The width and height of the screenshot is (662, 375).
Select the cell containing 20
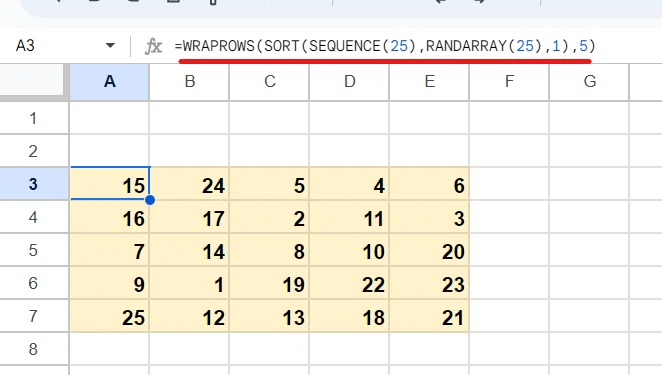(429, 250)
